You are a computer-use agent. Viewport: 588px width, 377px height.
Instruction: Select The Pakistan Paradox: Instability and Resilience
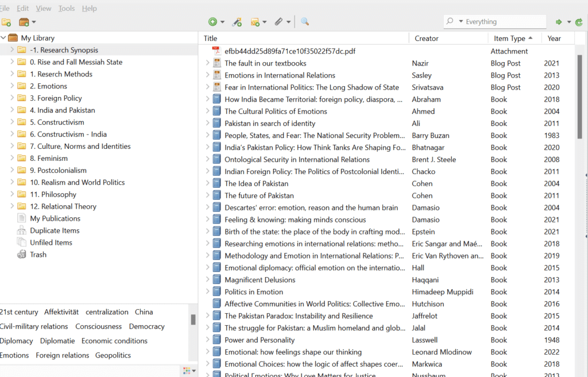point(299,316)
